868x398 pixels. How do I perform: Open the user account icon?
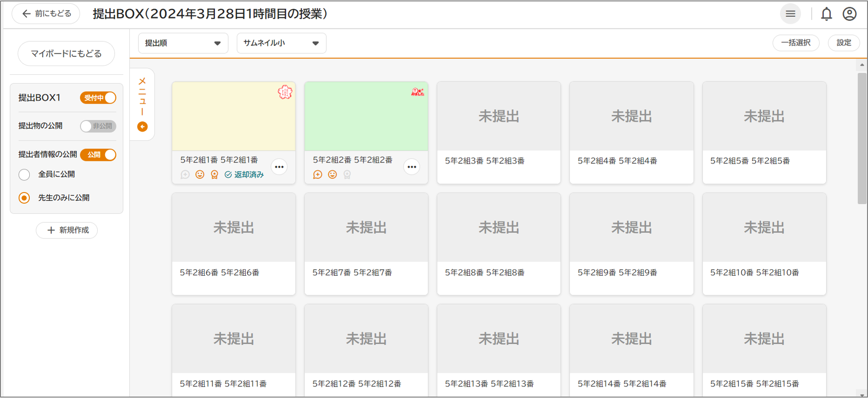pos(849,14)
